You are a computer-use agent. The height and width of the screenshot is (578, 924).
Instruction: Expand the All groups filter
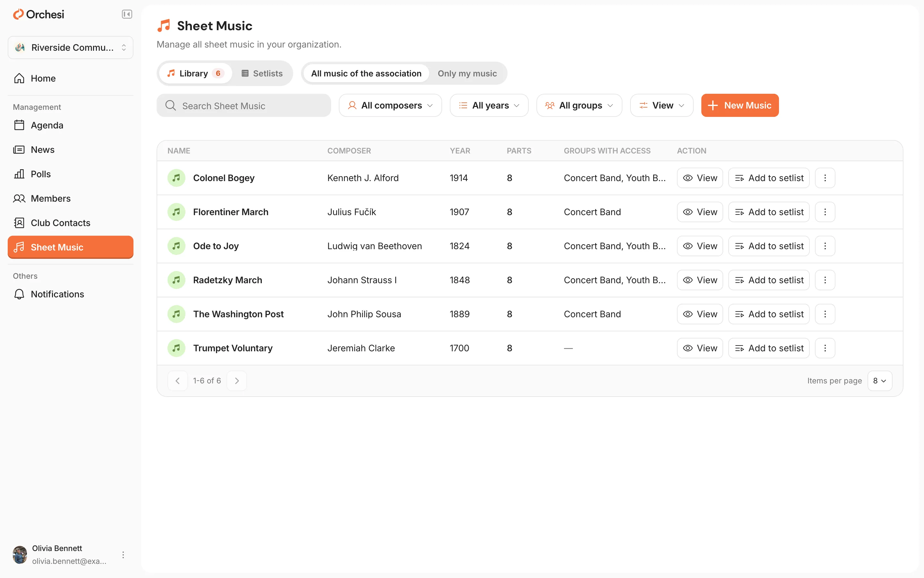tap(579, 106)
